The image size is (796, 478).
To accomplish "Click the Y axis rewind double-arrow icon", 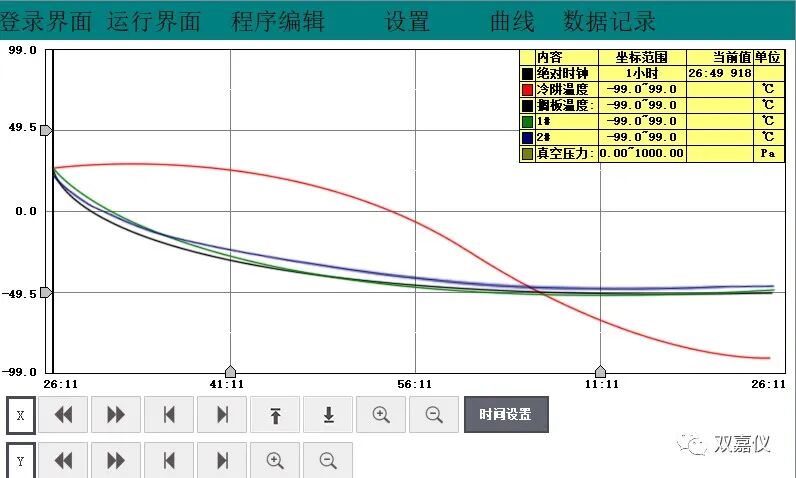I will 63,460.
